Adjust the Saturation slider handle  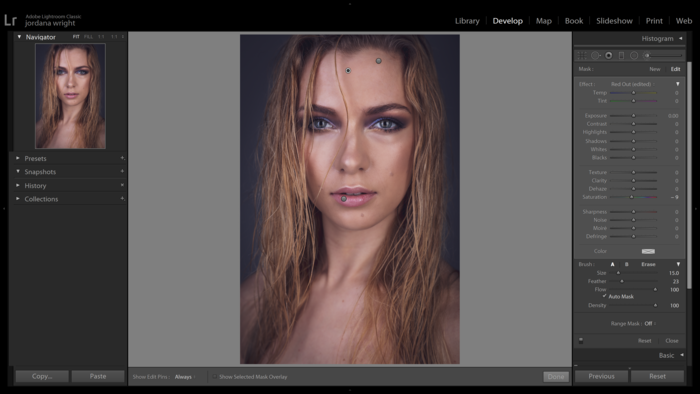tap(631, 197)
